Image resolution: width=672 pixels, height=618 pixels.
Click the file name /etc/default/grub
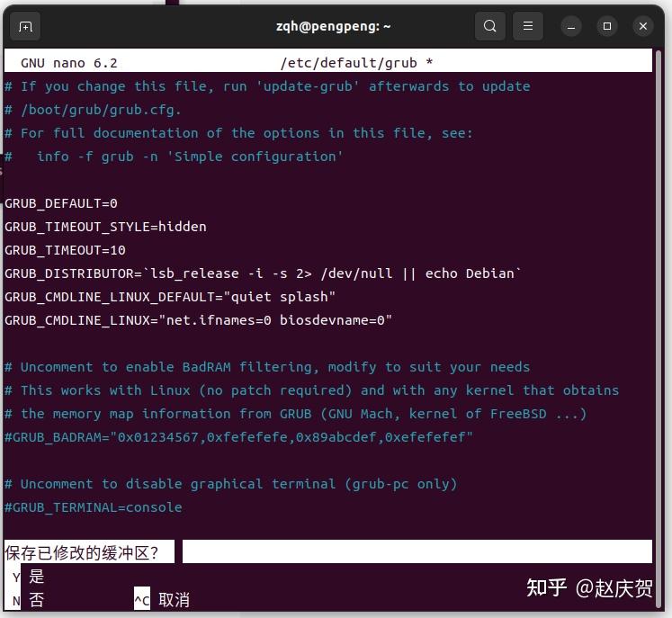coord(348,63)
